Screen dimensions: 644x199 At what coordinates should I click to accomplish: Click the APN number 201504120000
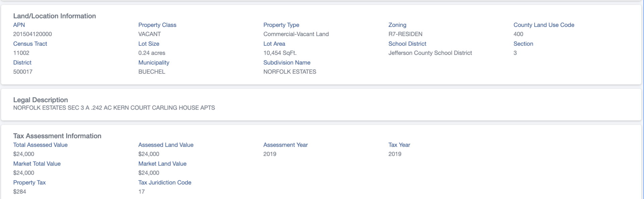pyautogui.click(x=33, y=34)
